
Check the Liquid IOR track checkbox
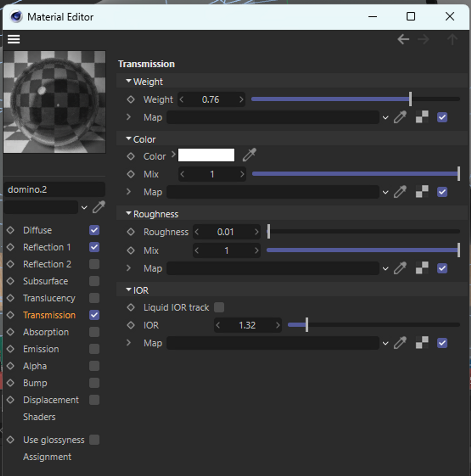(x=219, y=307)
